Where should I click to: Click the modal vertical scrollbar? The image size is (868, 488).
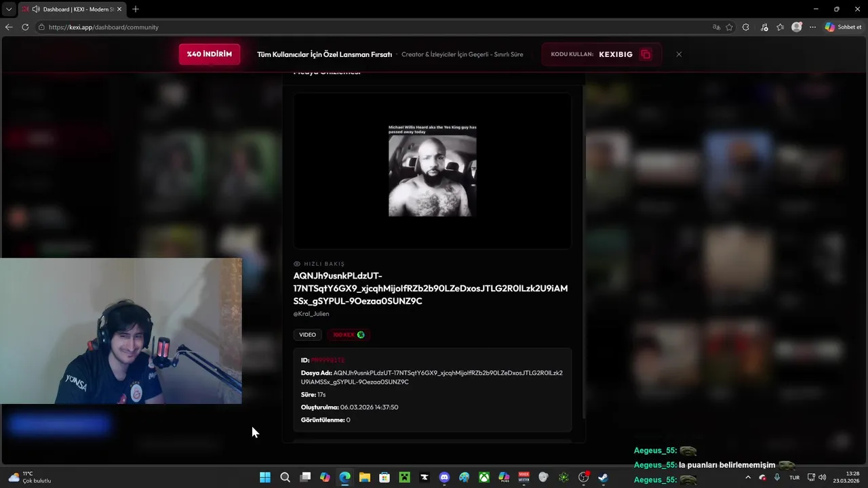(x=583, y=251)
